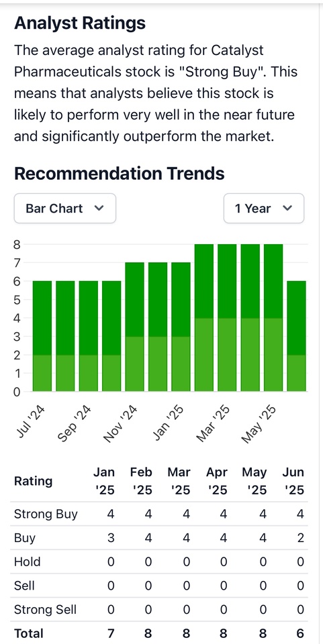Open the Bar Chart type dropdown
The image size is (323, 644).
(x=65, y=208)
